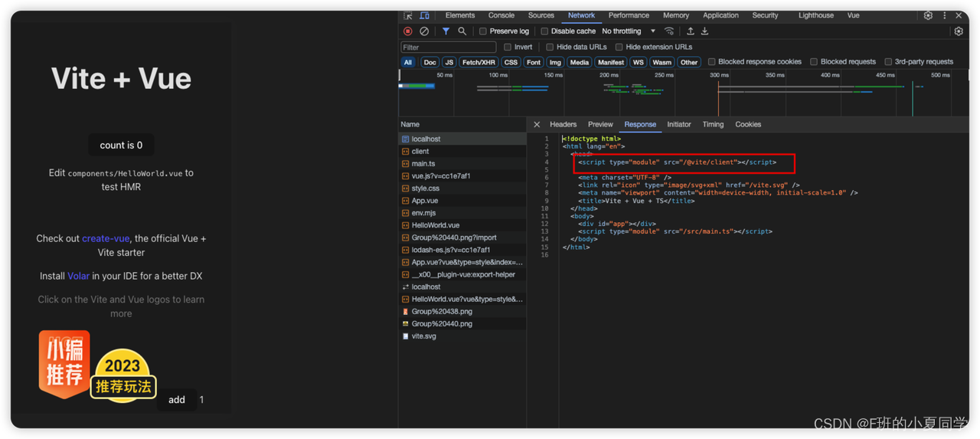Switch to Console tab
Image resolution: width=980 pixels, height=439 pixels.
click(501, 15)
